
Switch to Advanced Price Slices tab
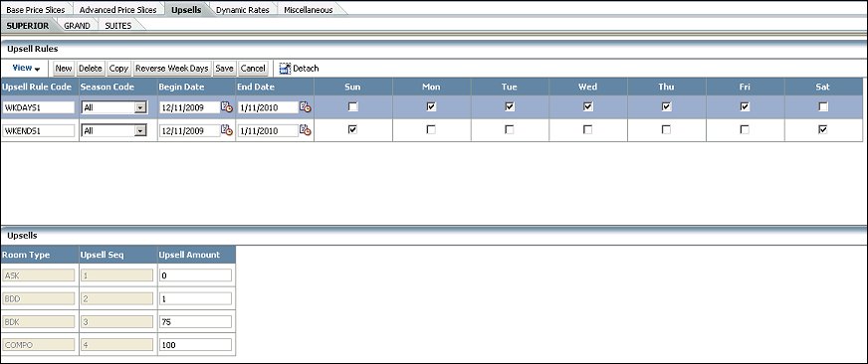coord(117,10)
